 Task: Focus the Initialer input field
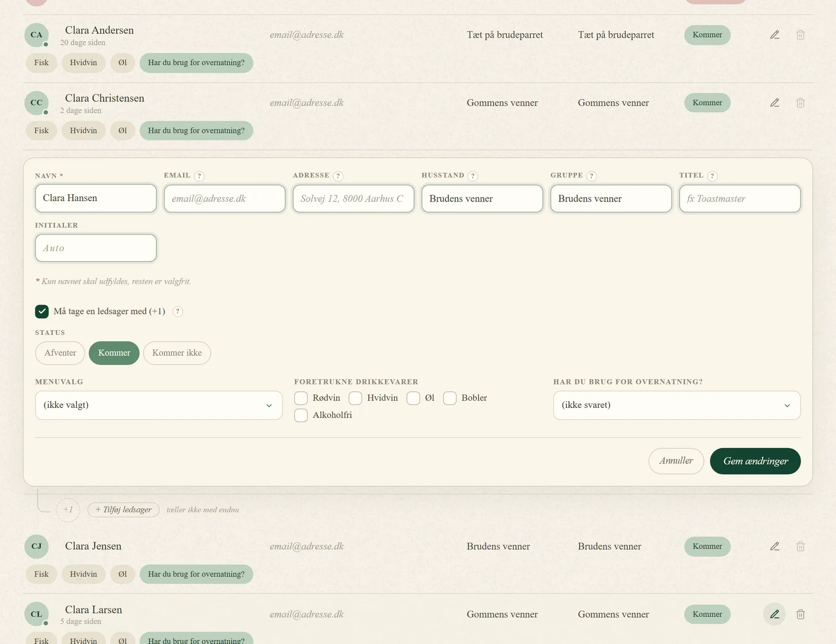coord(96,248)
